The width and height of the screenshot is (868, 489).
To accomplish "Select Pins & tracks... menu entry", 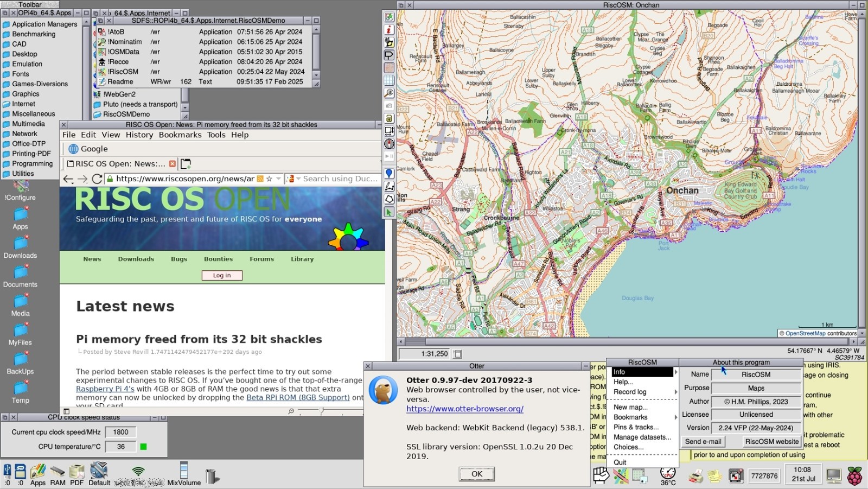I will coord(636,427).
